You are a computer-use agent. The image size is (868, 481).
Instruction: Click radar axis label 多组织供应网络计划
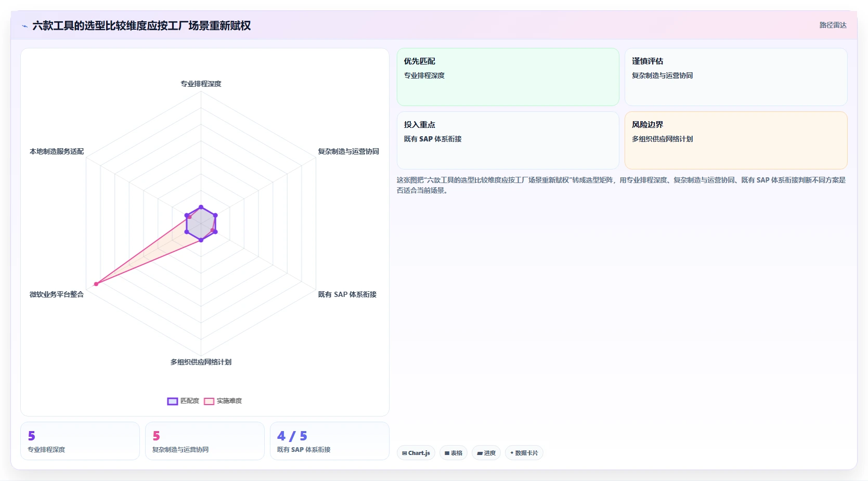coord(201,362)
